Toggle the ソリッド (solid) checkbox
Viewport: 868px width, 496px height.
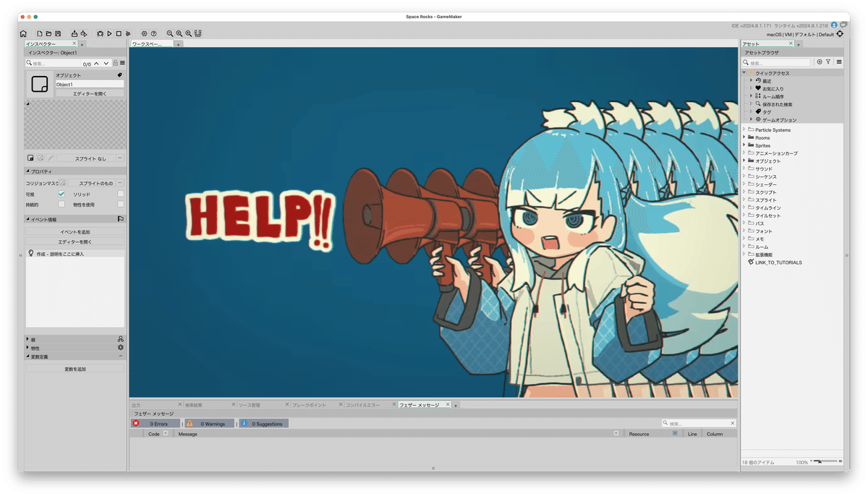tap(121, 194)
